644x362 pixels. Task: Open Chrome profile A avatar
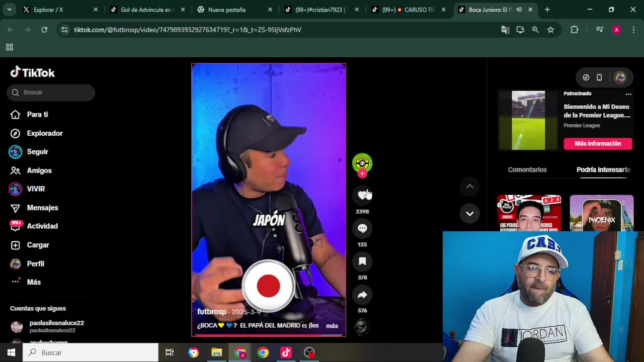point(616,30)
